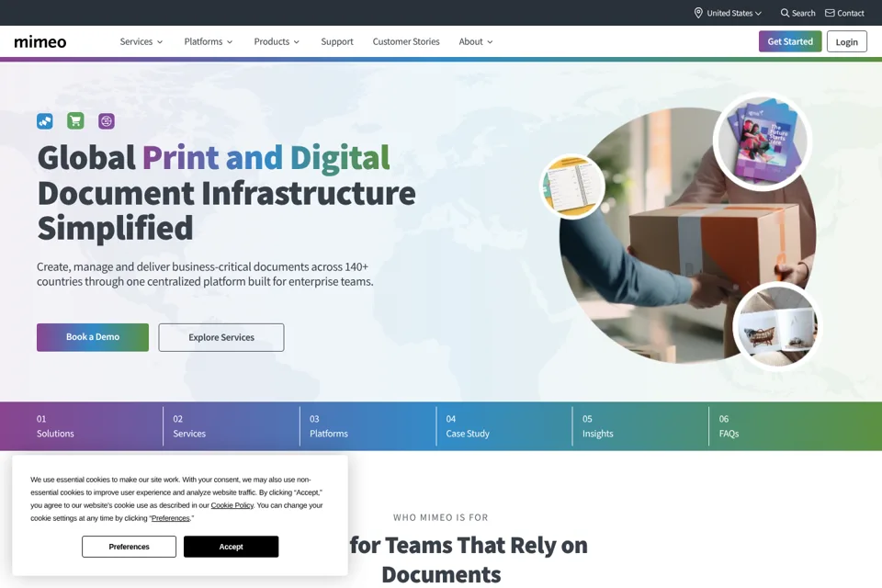
Task: Click the Search link in top bar
Action: click(797, 13)
